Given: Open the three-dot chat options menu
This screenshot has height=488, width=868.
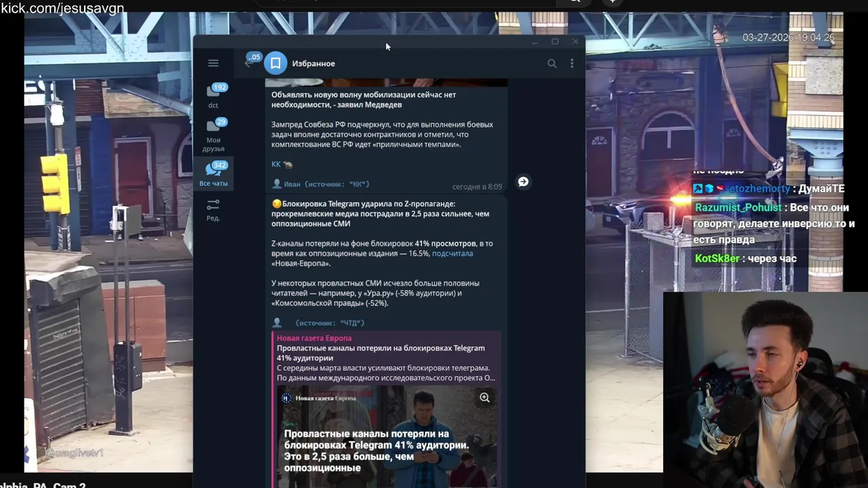Looking at the screenshot, I should pyautogui.click(x=572, y=63).
